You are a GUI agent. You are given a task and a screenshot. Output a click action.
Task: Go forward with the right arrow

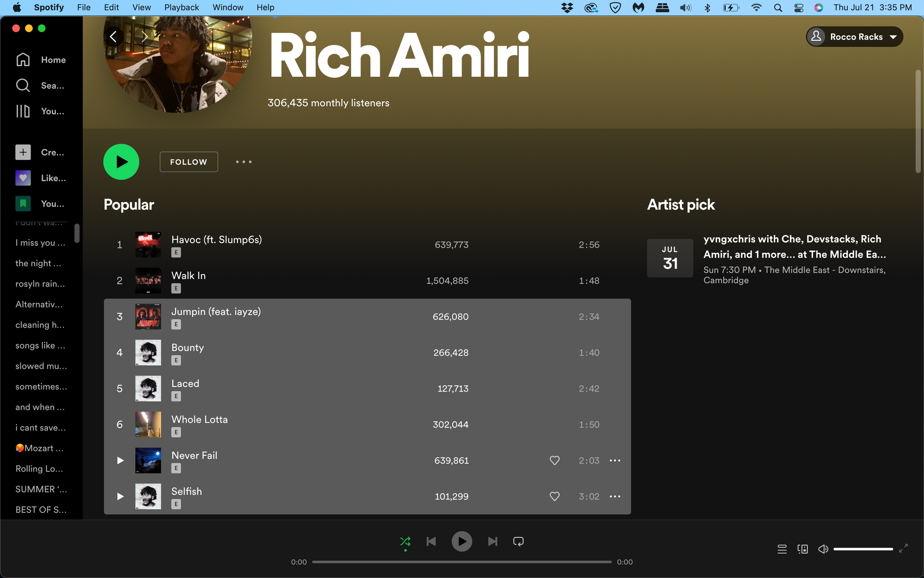click(145, 37)
